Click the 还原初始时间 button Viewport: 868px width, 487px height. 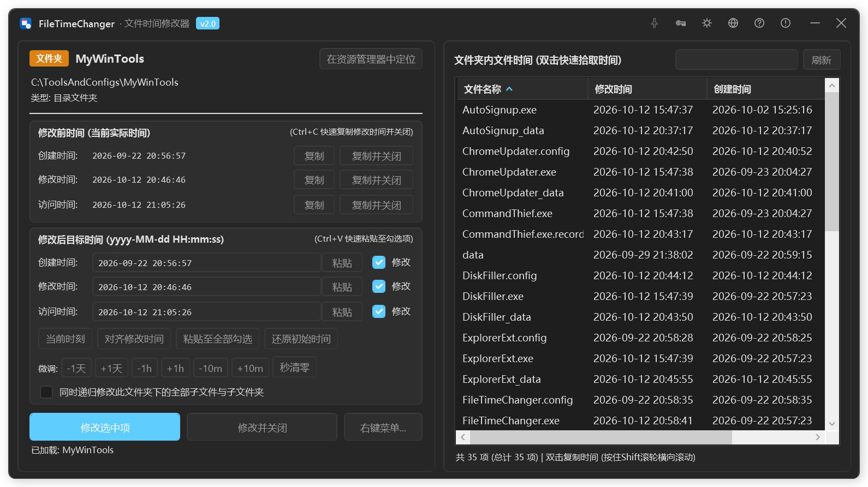coord(301,339)
